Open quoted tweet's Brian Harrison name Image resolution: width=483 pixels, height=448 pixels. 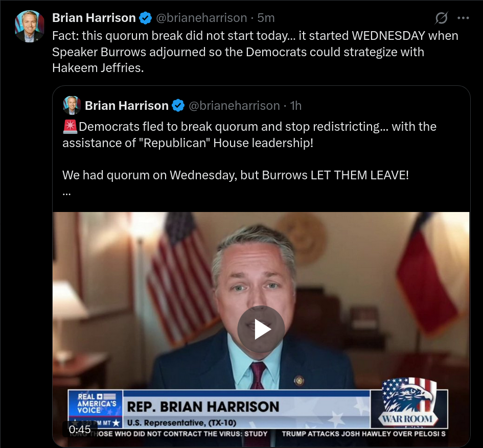[x=127, y=106]
